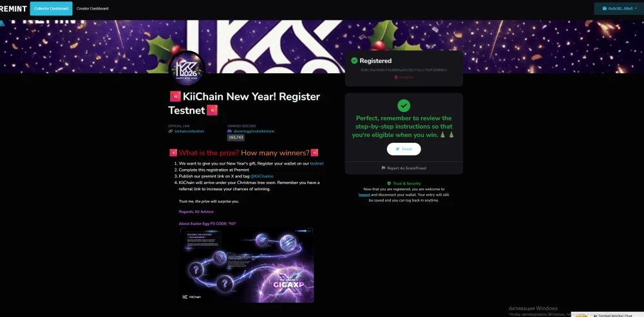Click the green Registered checkmark icon

pyautogui.click(x=354, y=60)
